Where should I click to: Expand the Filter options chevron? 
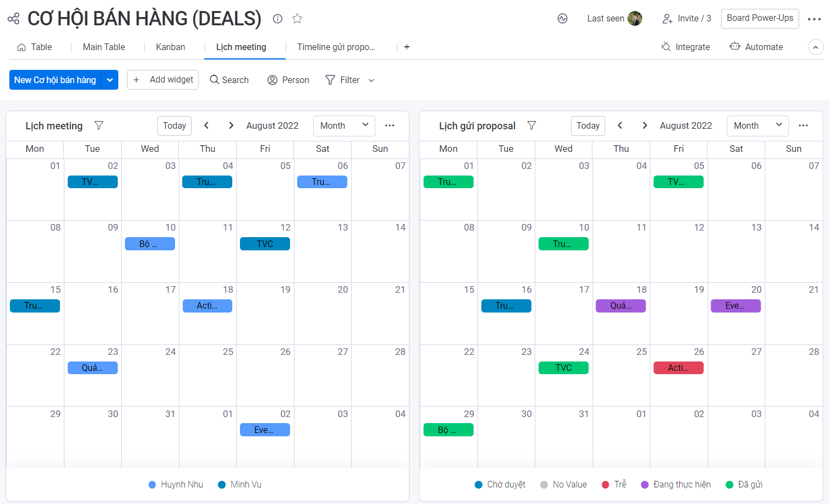(371, 80)
